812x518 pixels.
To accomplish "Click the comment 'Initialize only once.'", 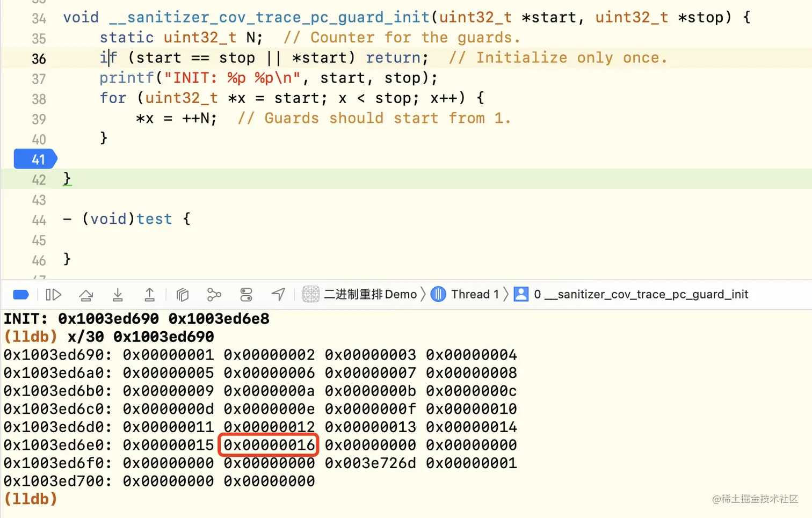I will (559, 58).
